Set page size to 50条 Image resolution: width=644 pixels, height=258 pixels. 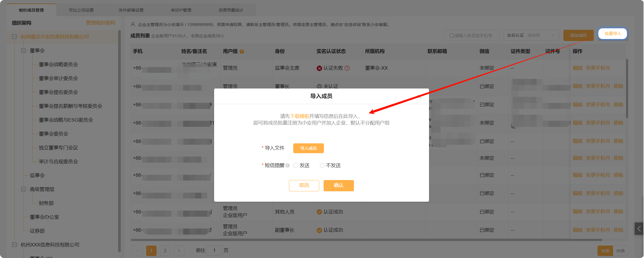(x=620, y=251)
